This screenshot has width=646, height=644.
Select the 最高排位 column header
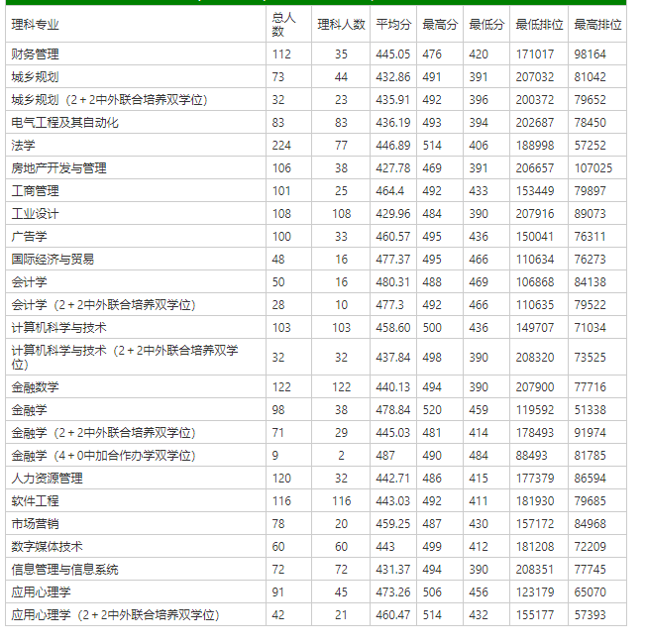(x=597, y=24)
